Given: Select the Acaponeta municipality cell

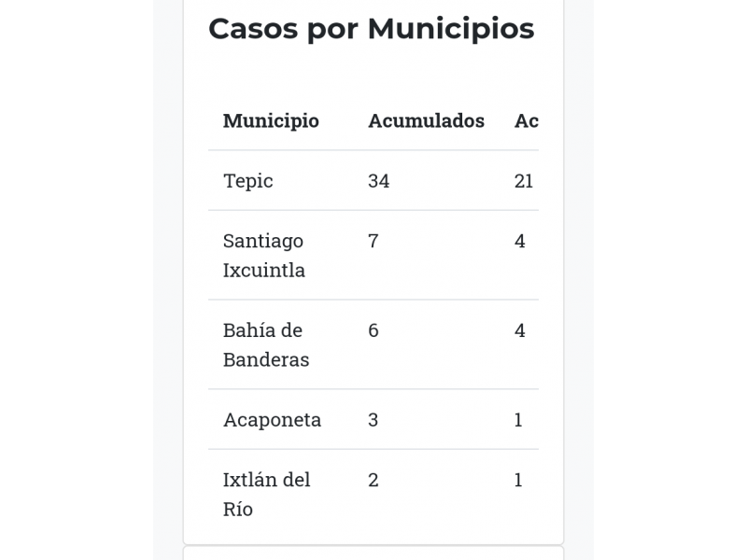Looking at the screenshot, I should 272,420.
